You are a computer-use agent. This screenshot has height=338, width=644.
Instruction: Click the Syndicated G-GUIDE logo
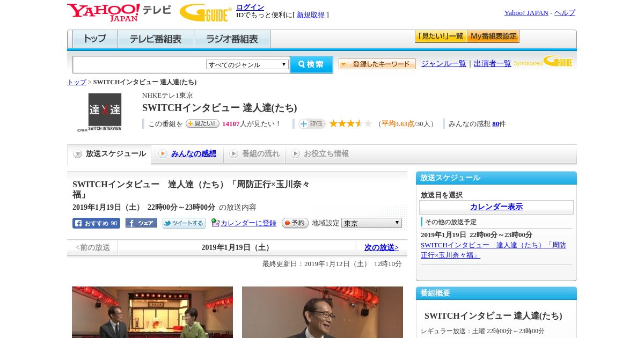click(543, 61)
